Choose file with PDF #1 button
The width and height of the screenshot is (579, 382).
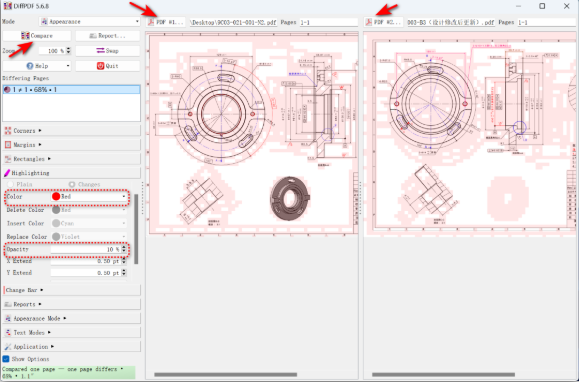coord(165,22)
